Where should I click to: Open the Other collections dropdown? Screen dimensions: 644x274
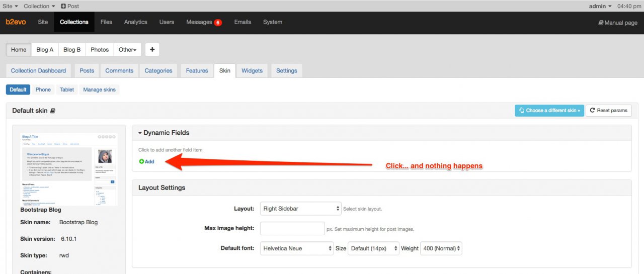[x=128, y=50]
